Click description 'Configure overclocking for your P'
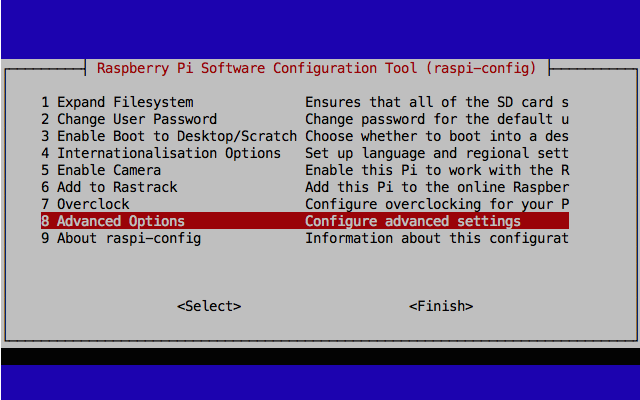The image size is (640, 400). [437, 204]
